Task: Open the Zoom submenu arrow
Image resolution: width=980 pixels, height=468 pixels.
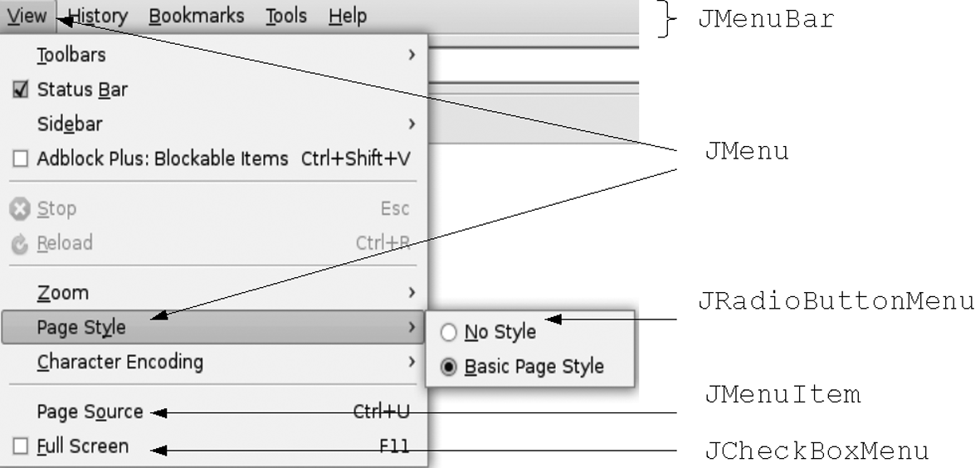Action: pos(412,292)
